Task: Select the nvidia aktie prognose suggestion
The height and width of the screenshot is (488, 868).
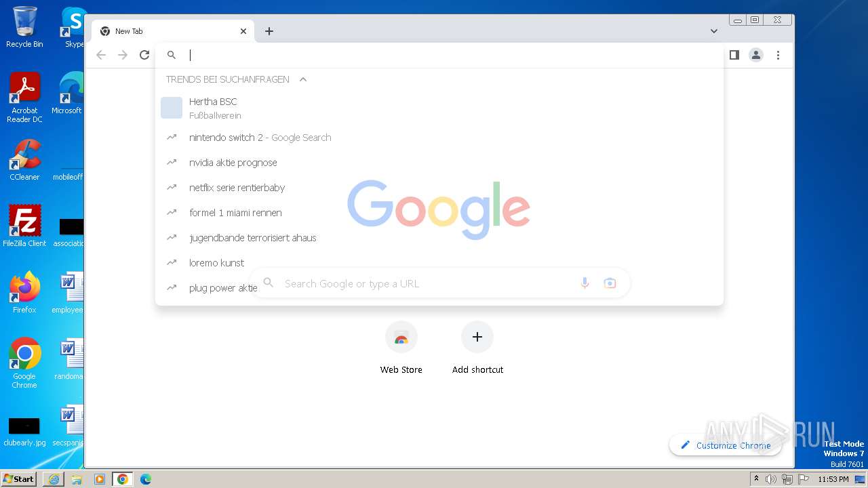Action: click(439, 163)
